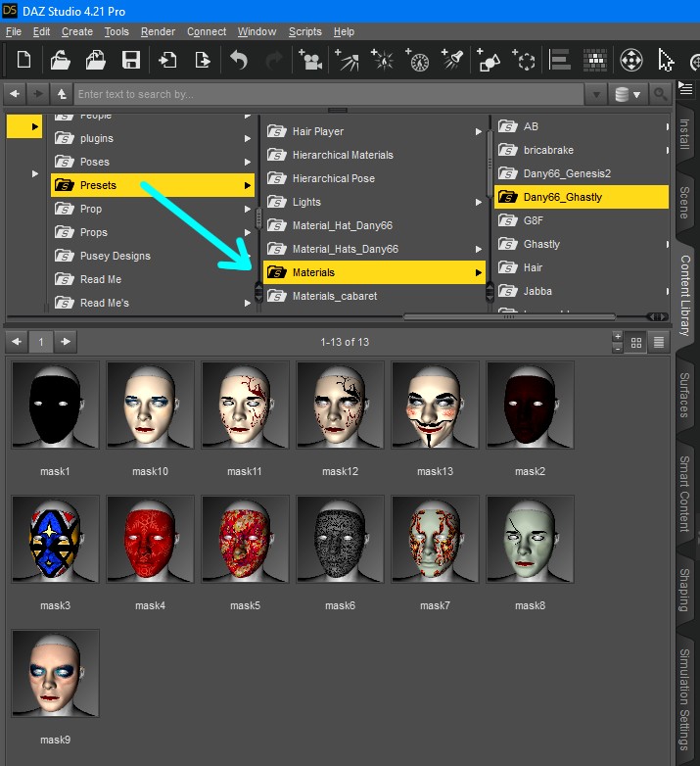The height and width of the screenshot is (766, 700).
Task: Switch to list view
Action: pos(659,343)
